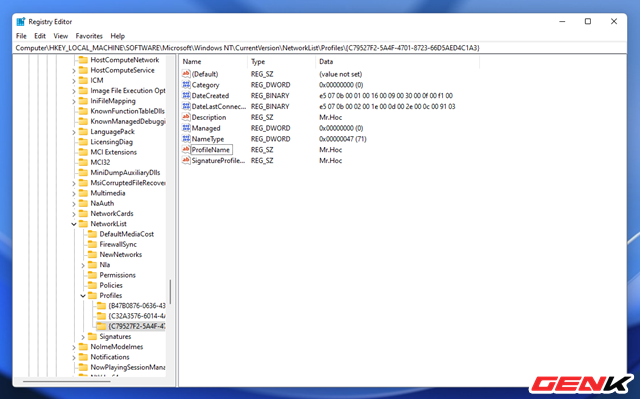Expand the MsiCorruptedFileRecovery tree node
This screenshot has width=640, height=399.
(x=74, y=183)
